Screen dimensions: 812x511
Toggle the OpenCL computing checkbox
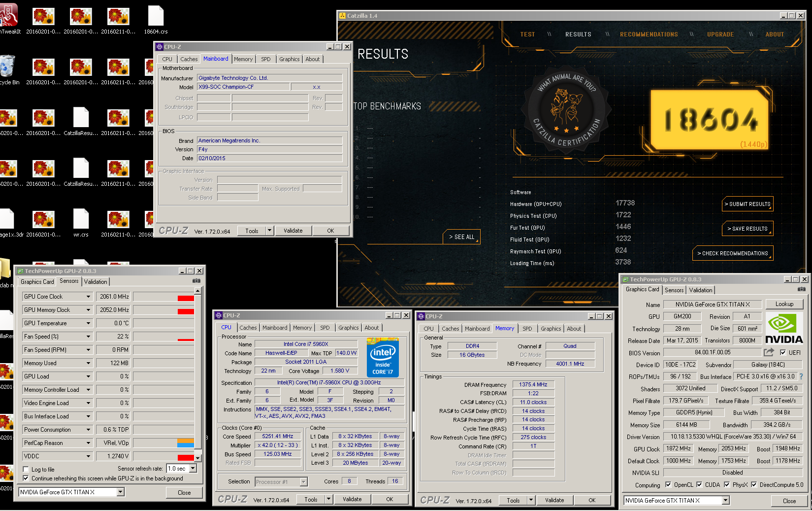[668, 485]
